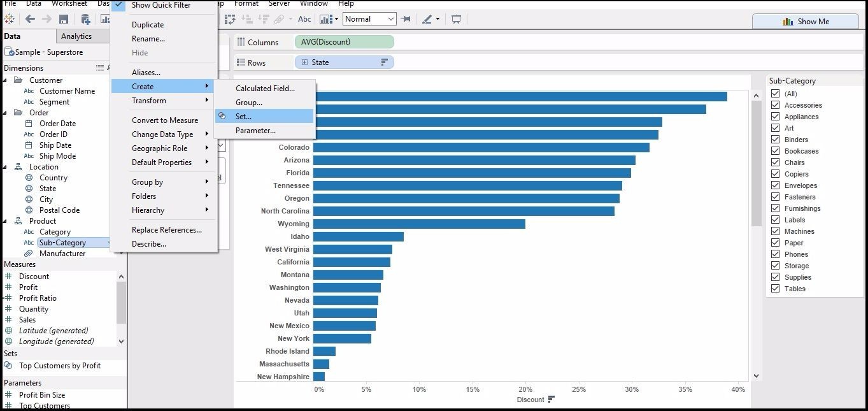Enter Presentation Mode via toolbar icon
Image resolution: width=868 pixels, height=411 pixels.
[457, 19]
